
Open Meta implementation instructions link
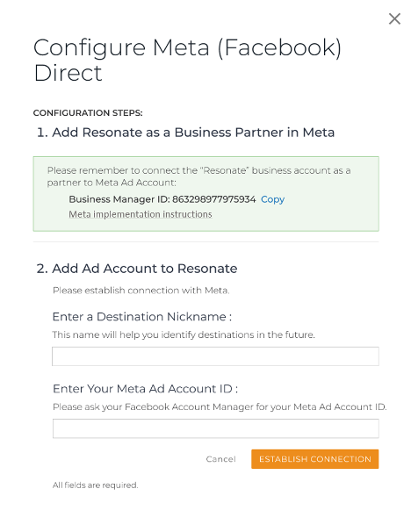coord(141,214)
